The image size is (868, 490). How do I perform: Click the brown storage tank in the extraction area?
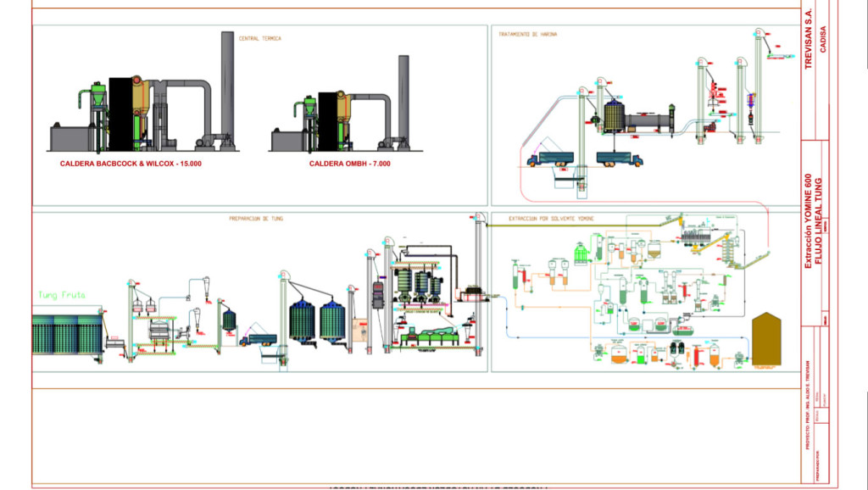pyautogui.click(x=766, y=339)
